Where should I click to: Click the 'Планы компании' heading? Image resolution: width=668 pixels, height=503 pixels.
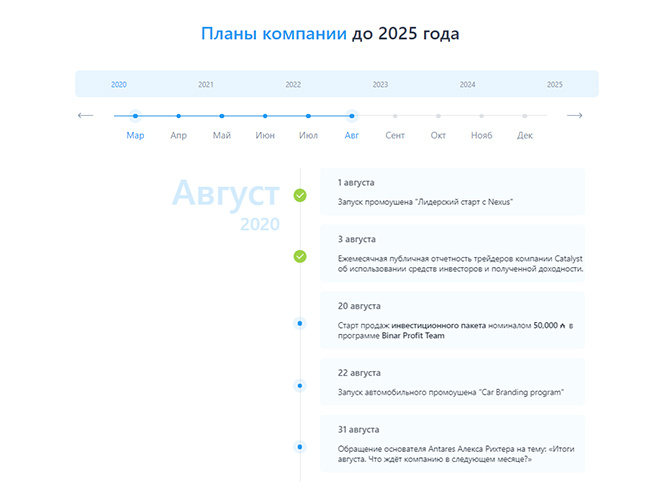[x=274, y=34]
